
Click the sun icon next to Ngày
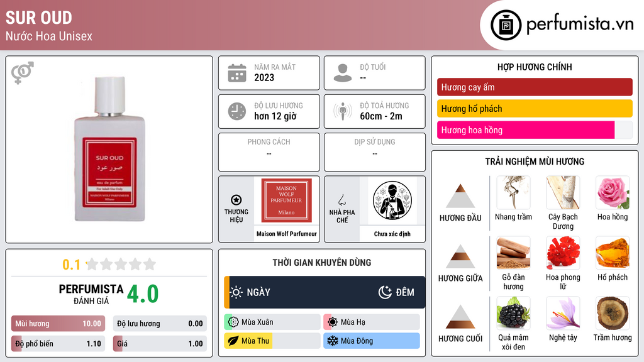coord(236,292)
